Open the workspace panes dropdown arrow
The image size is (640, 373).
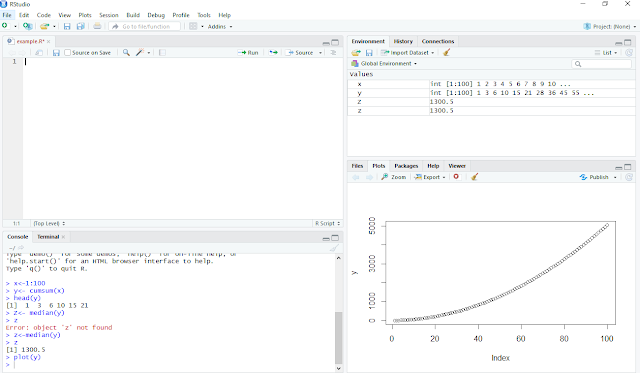pyautogui.click(x=202, y=27)
